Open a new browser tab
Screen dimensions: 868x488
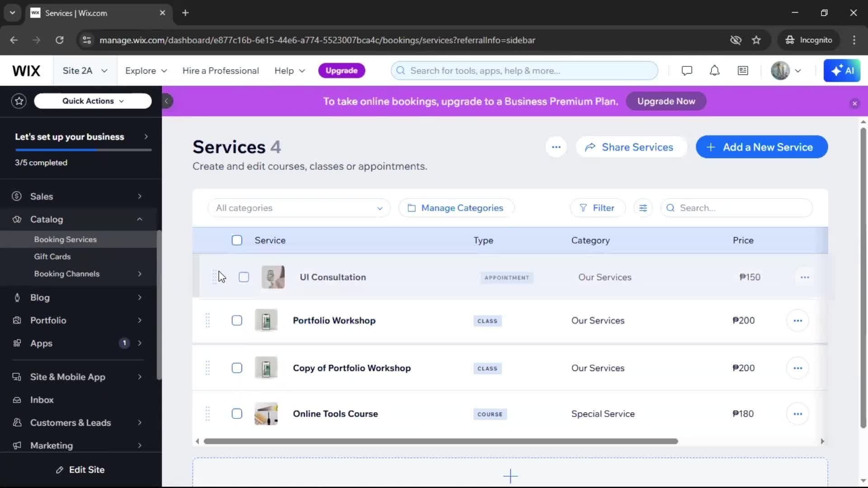(185, 13)
